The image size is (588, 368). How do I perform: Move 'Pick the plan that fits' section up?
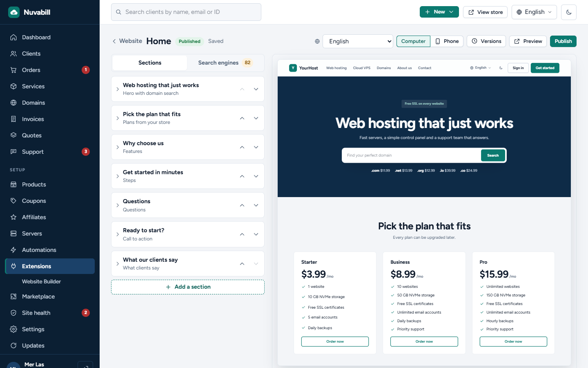click(242, 118)
